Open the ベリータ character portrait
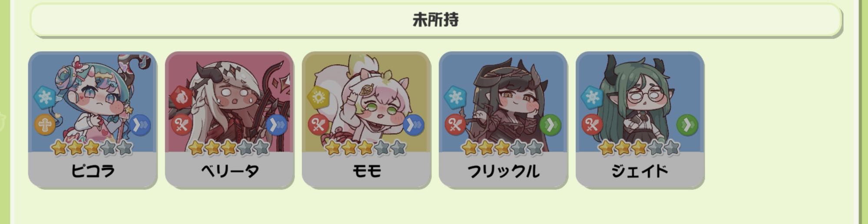The width and height of the screenshot is (868, 224). (229, 102)
